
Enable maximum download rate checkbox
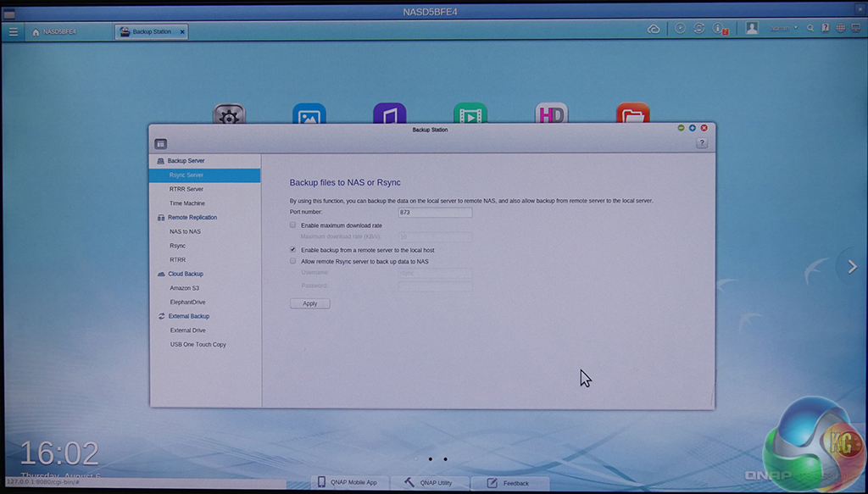point(292,225)
